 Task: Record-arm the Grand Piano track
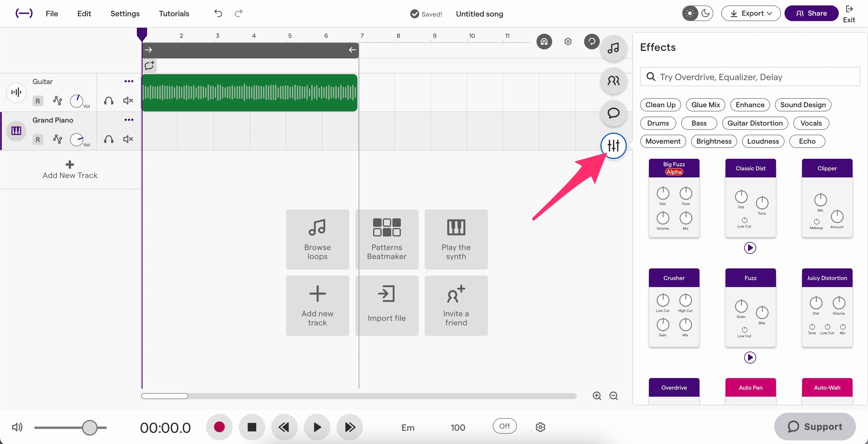coord(37,139)
